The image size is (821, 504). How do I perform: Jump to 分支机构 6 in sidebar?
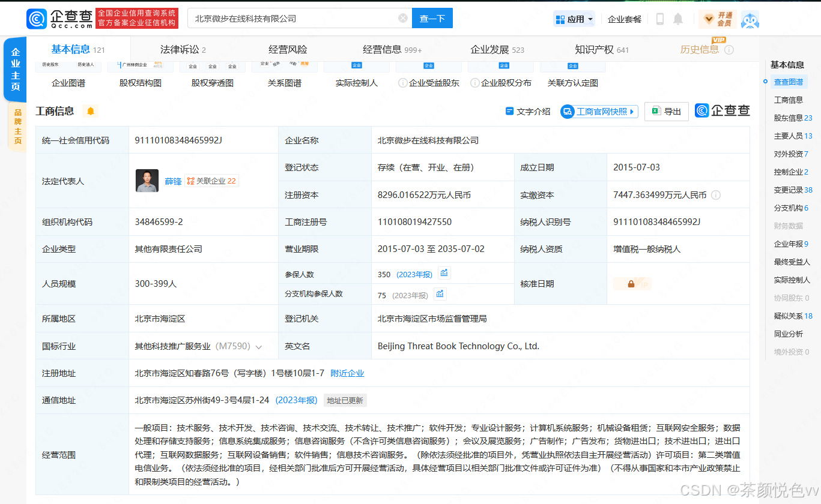click(792, 208)
